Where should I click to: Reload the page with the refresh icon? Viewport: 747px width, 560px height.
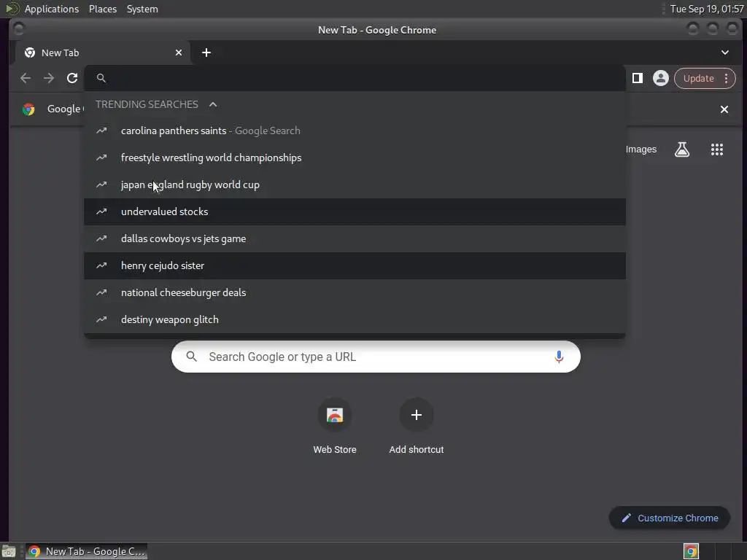pyautogui.click(x=72, y=78)
